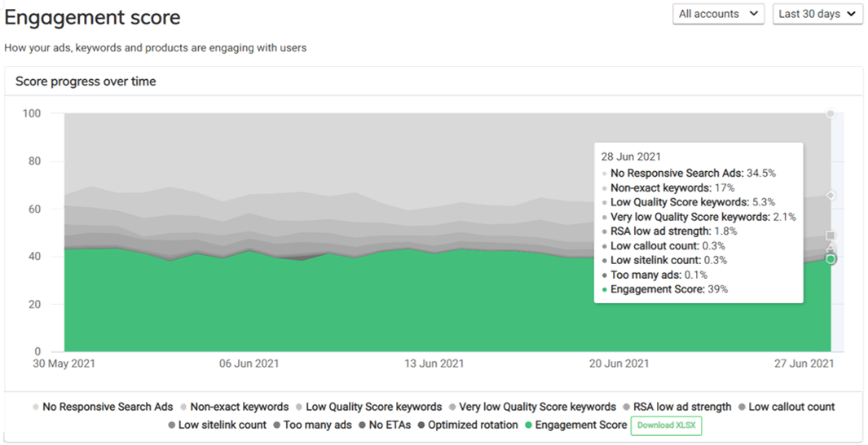Expand the Last 30 days dropdown
This screenshot has height=445, width=868.
(817, 14)
